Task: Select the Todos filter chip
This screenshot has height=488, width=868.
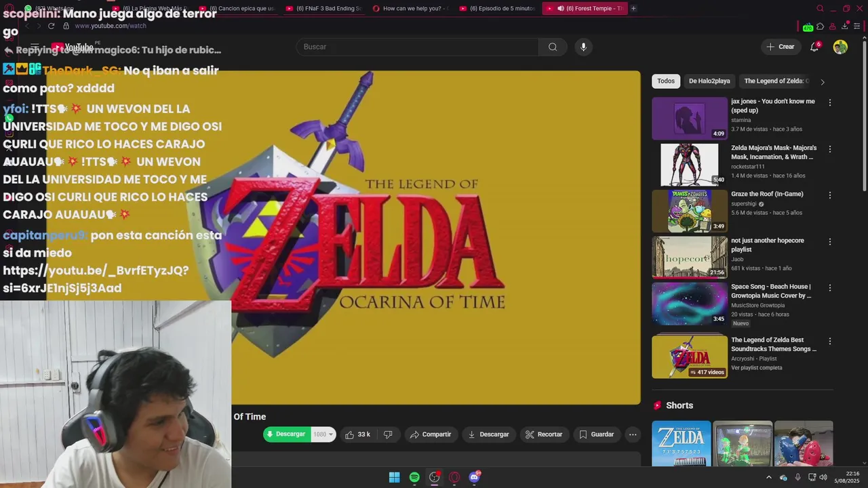Action: coord(666,81)
